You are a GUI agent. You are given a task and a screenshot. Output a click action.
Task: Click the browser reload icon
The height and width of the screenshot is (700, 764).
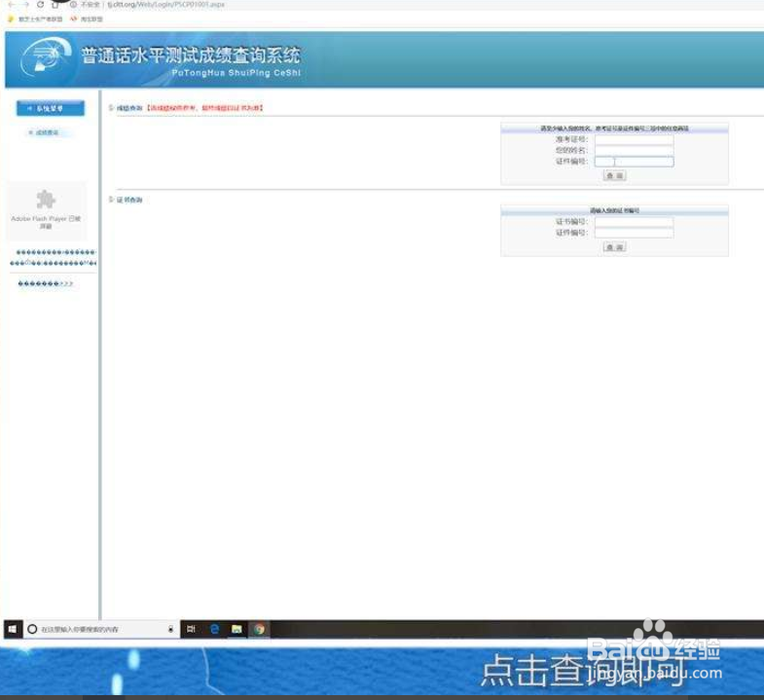pos(41,4)
